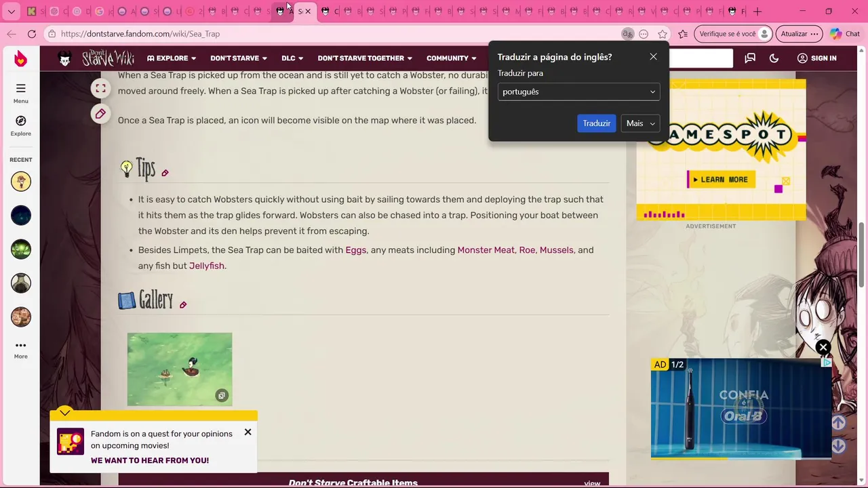This screenshot has height=488, width=868.
Task: Click SIGN IN
Action: [816, 58]
